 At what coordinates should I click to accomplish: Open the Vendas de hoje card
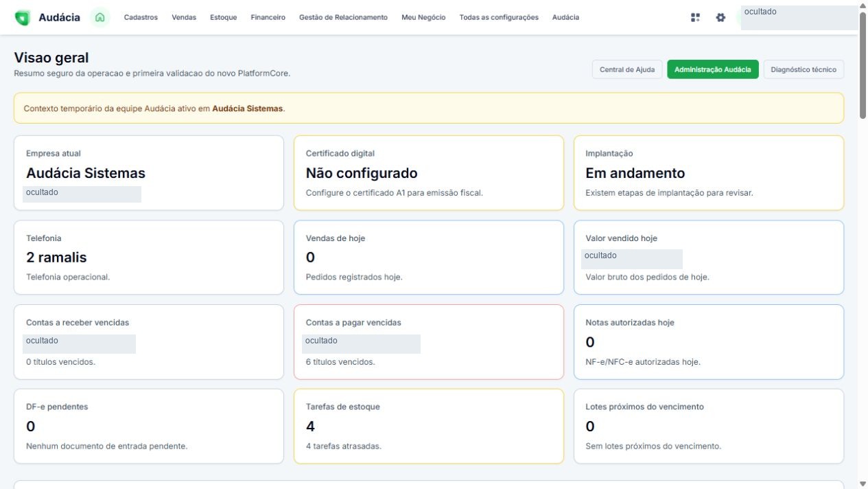tap(429, 257)
